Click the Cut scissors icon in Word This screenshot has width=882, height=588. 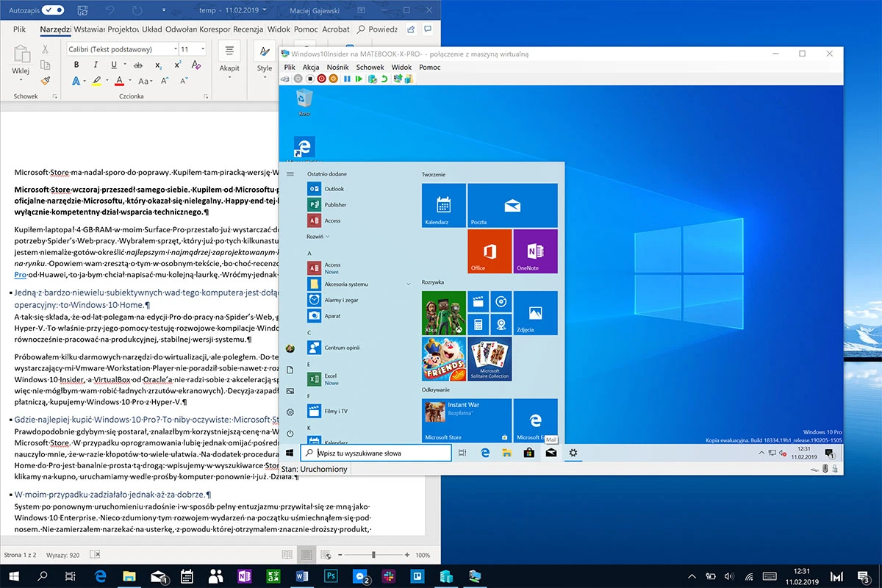point(46,49)
